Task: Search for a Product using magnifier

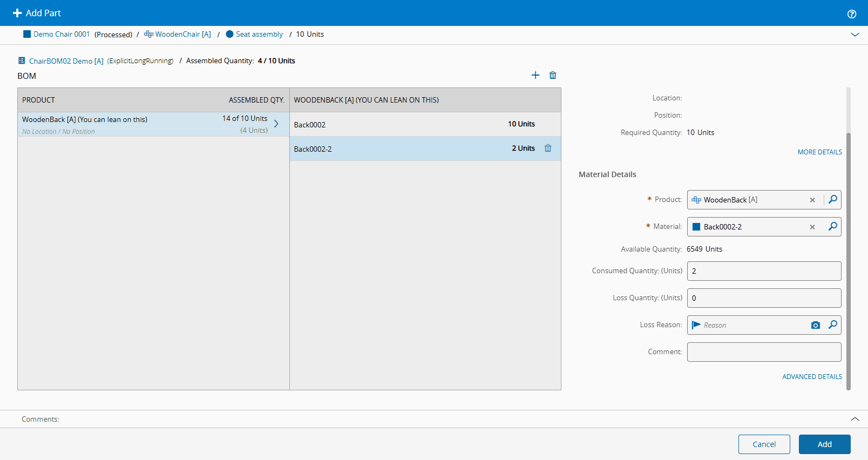Action: [833, 200]
